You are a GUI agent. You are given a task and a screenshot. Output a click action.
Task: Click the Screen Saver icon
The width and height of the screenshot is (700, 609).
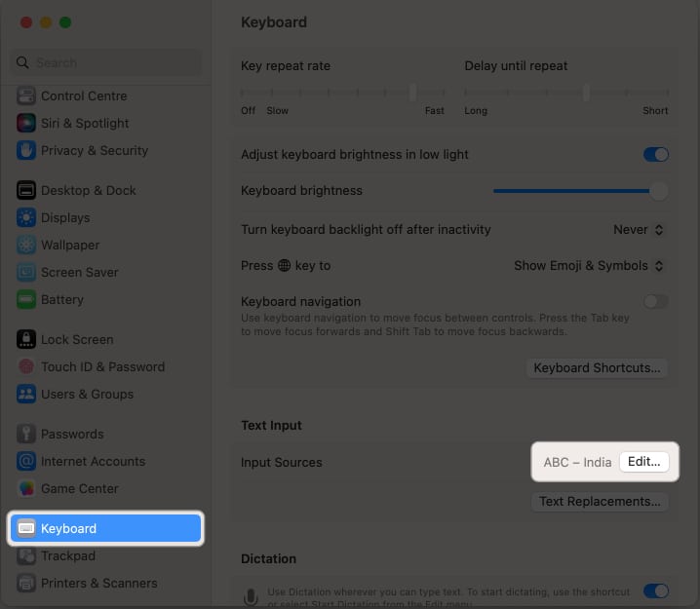point(26,272)
